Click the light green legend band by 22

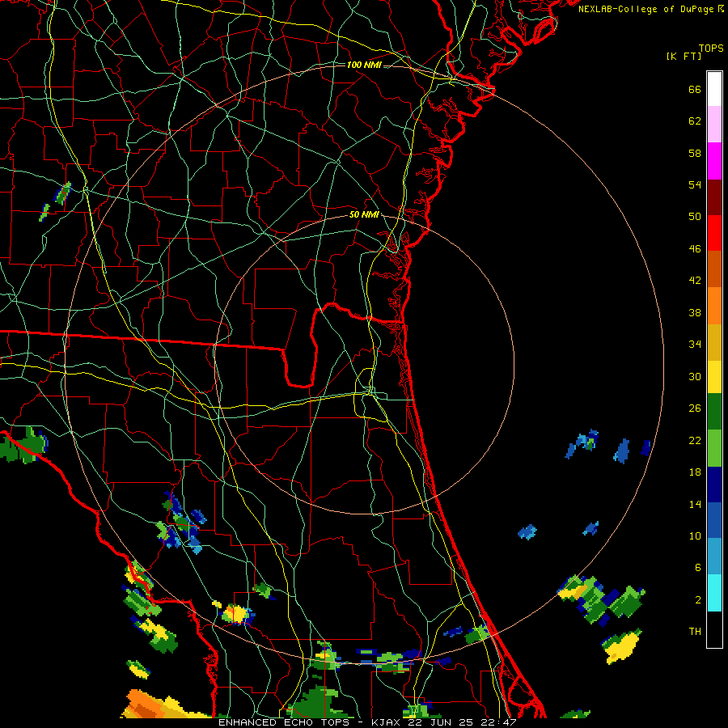pyautogui.click(x=714, y=448)
